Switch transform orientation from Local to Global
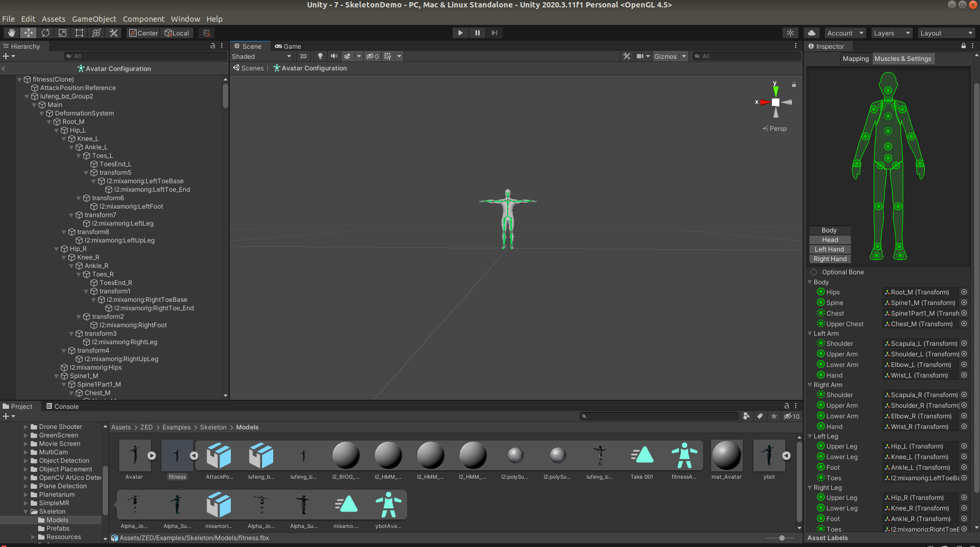Screen dimensions: 980x547 pyautogui.click(x=177, y=32)
